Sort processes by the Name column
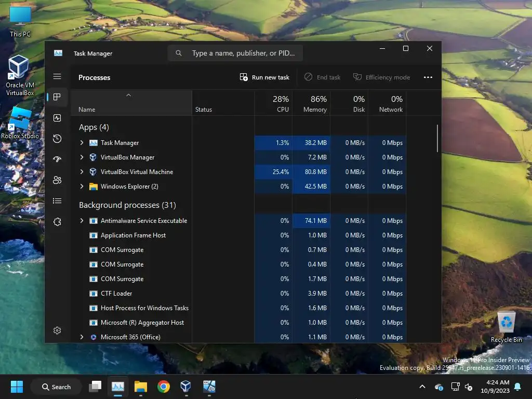Viewport: 532px width, 399px height. coord(131,103)
